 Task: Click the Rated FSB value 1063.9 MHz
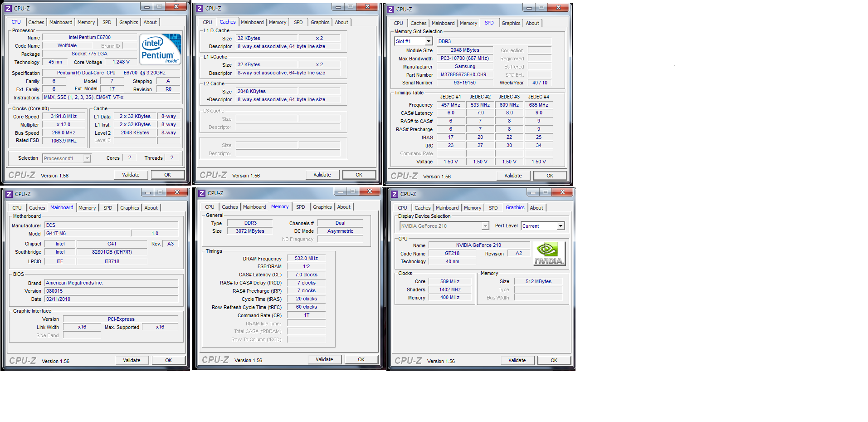(x=64, y=141)
